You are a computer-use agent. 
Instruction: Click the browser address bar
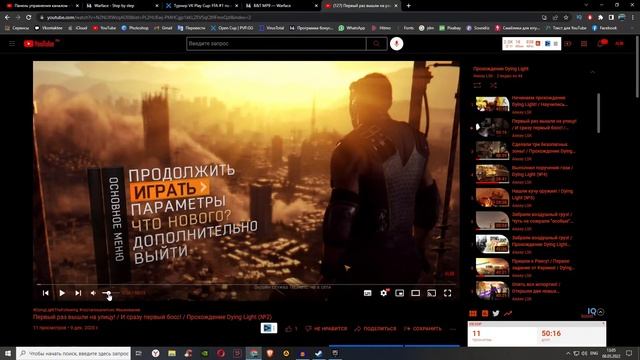pos(286,17)
